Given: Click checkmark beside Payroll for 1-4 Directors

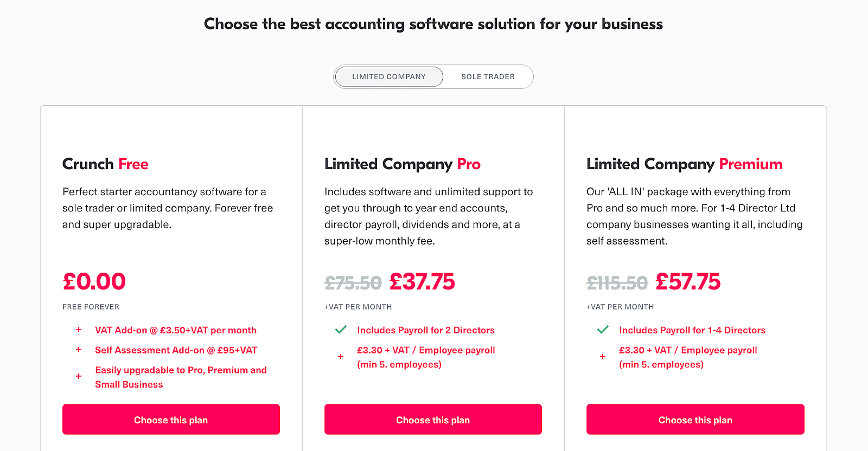Looking at the screenshot, I should coord(603,330).
